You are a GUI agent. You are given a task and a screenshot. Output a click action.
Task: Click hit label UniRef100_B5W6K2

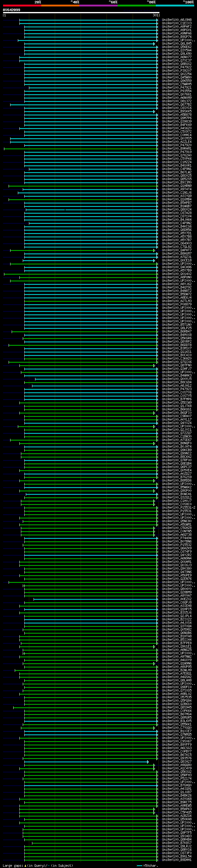click(x=177, y=487)
